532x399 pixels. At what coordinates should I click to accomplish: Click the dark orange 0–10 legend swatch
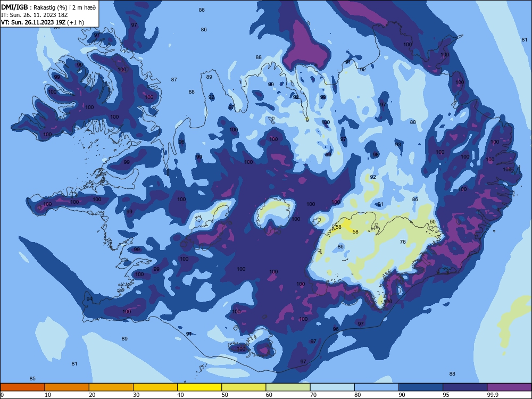coord(22,387)
